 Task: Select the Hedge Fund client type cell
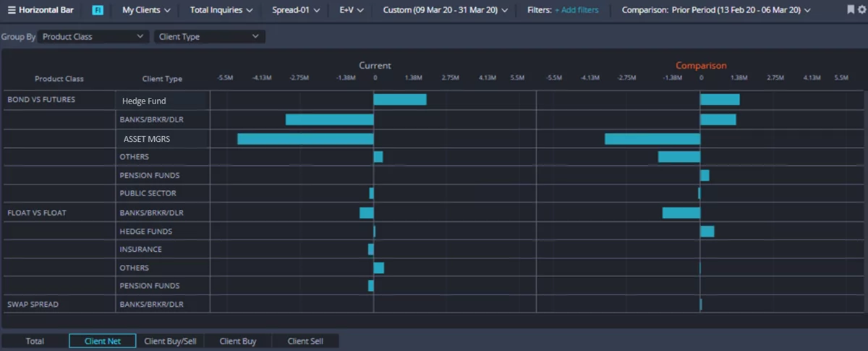click(x=163, y=101)
